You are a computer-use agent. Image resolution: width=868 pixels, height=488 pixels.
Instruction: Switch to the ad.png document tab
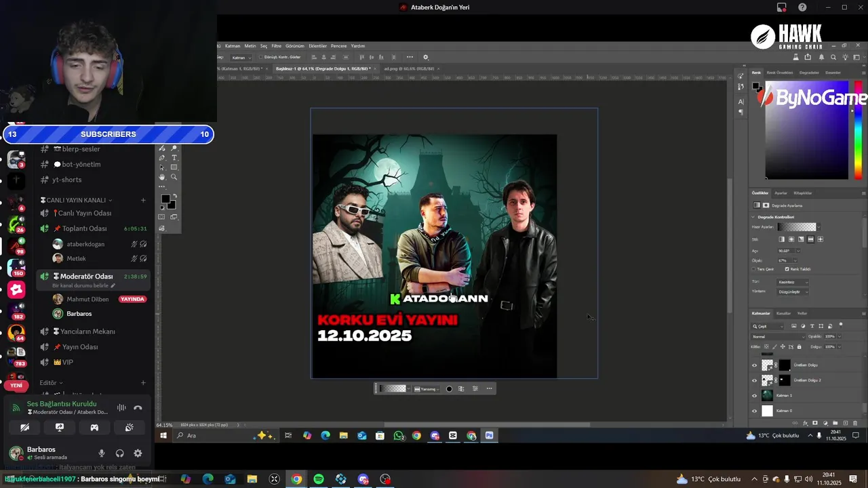pos(409,68)
